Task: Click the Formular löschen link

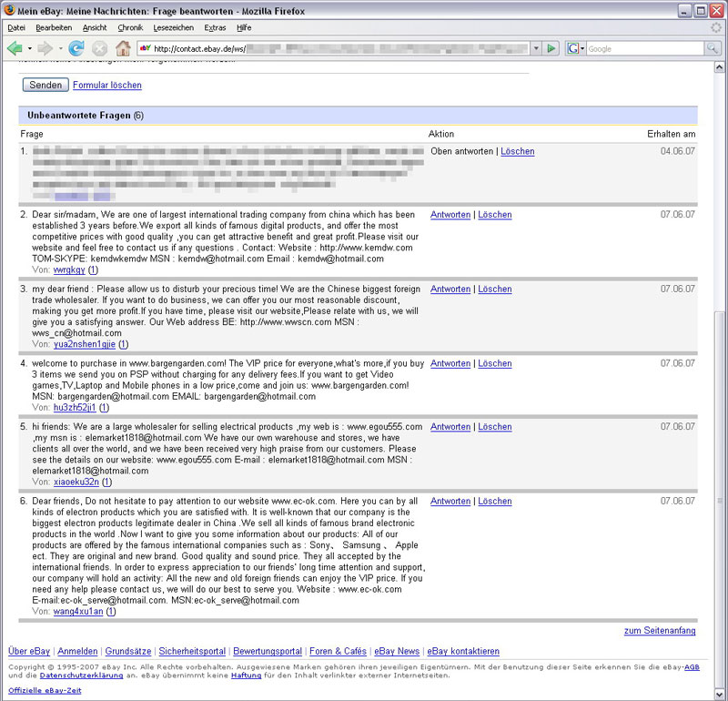Action: pos(107,85)
